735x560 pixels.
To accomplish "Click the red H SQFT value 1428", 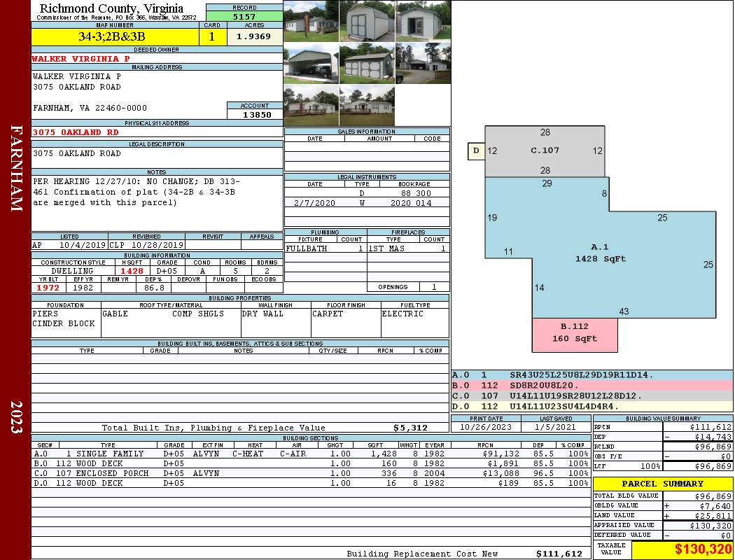I will (x=132, y=271).
